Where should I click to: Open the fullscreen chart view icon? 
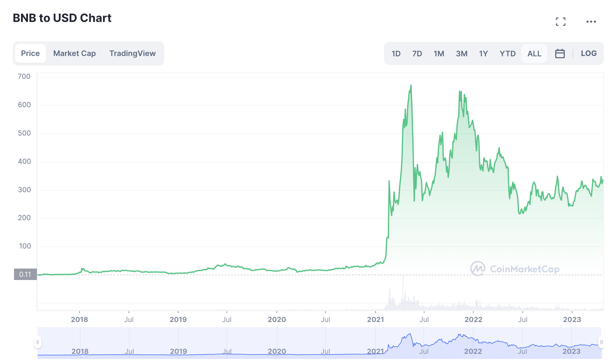pyautogui.click(x=561, y=22)
